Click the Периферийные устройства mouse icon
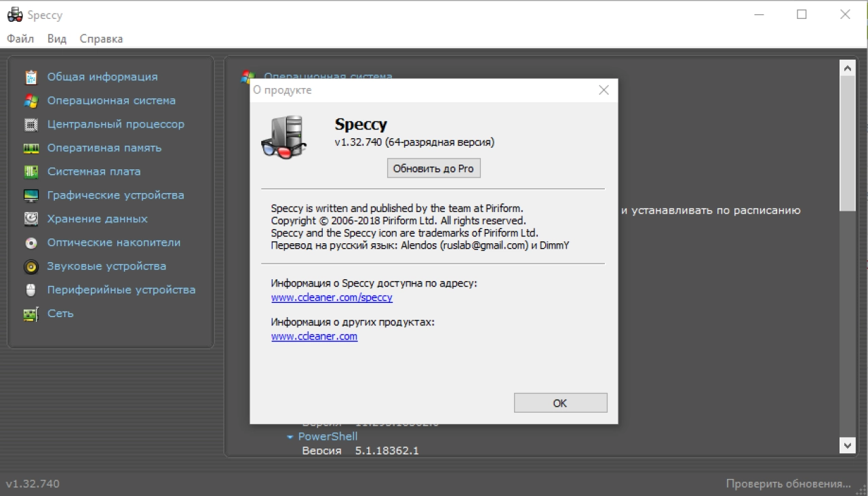 click(x=31, y=291)
